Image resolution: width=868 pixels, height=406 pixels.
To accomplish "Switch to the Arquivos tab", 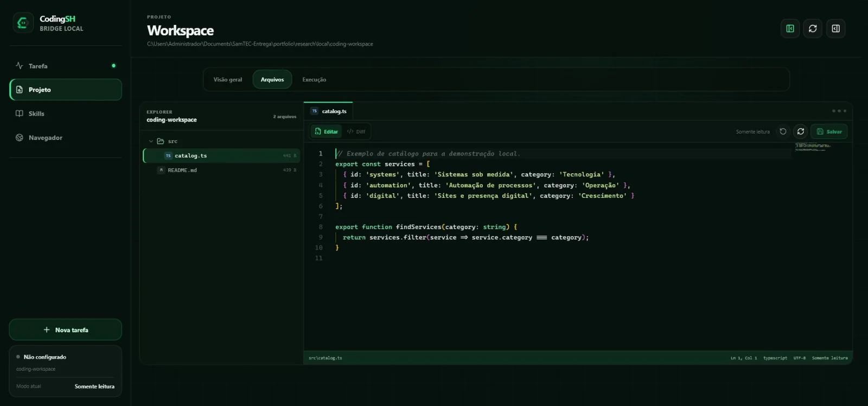I will coord(272,79).
